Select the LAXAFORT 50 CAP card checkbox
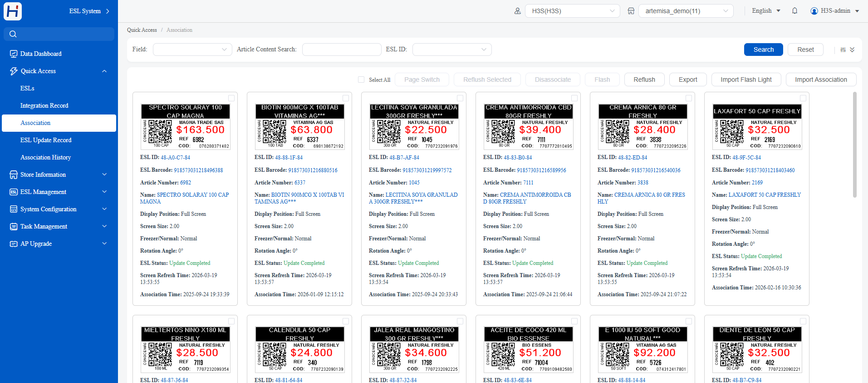The height and width of the screenshot is (383, 868). pos(803,98)
